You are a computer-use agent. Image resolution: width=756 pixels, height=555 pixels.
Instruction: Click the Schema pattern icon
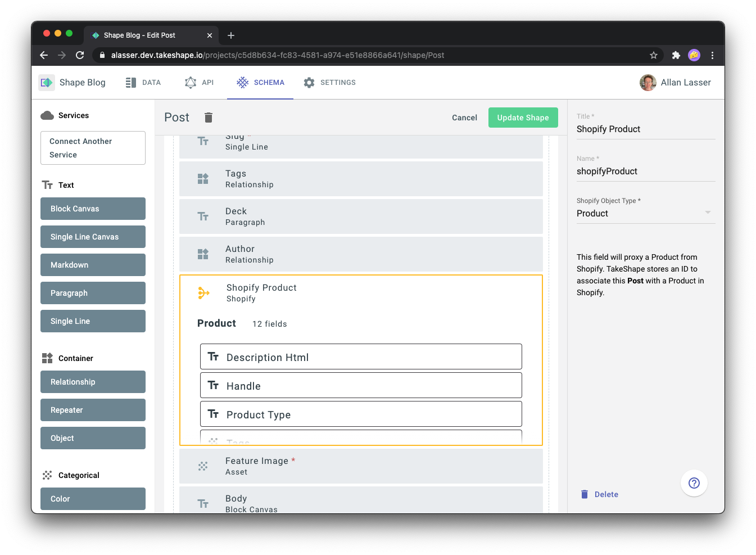pyautogui.click(x=242, y=83)
